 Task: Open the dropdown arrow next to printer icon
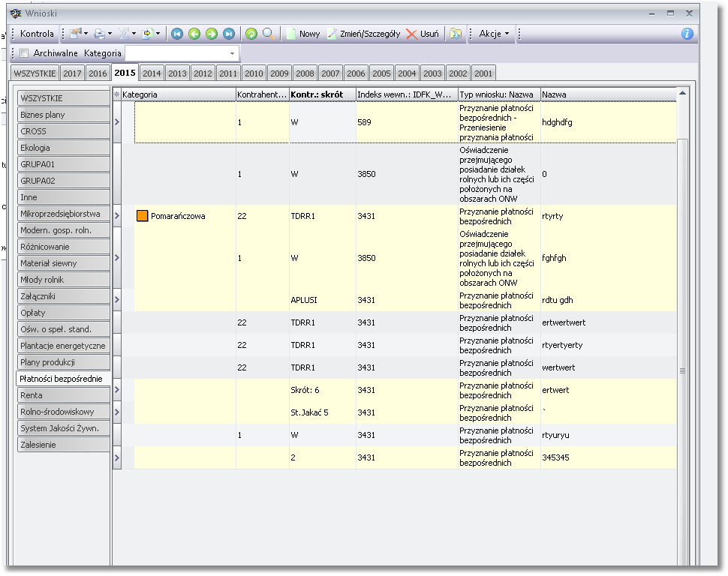110,34
